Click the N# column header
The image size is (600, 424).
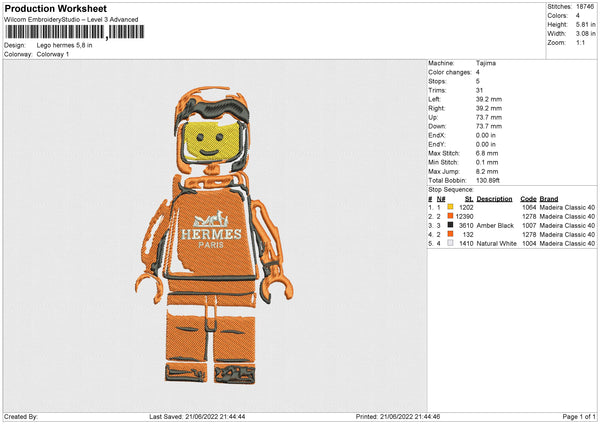[x=441, y=199]
